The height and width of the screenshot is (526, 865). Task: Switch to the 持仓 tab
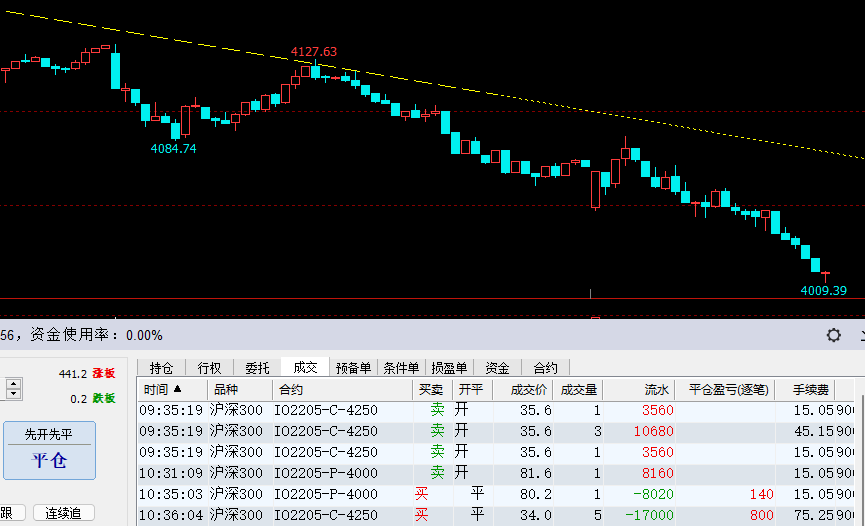pos(161,367)
